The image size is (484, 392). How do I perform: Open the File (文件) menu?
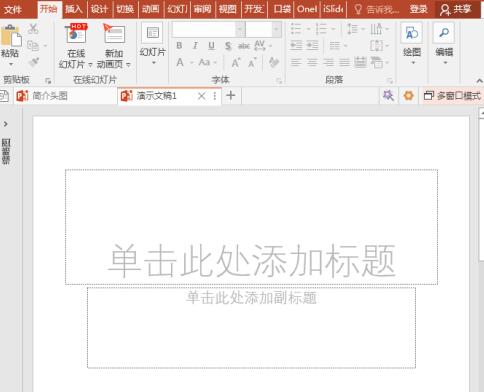pyautogui.click(x=13, y=9)
